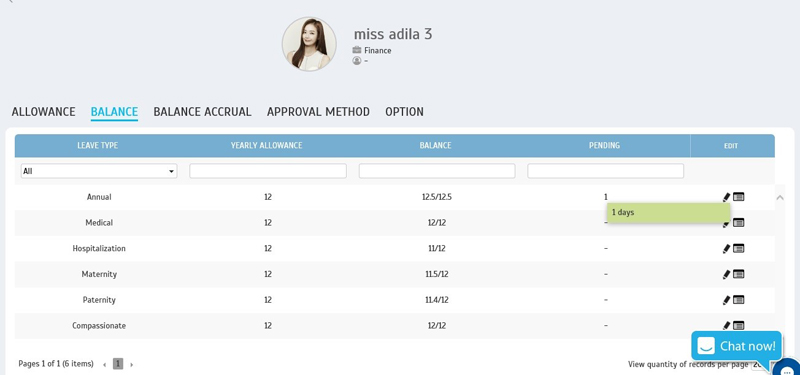The height and width of the screenshot is (375, 800).
Task: Expand the Leave Type filter dropdown showing All
Action: (99, 171)
